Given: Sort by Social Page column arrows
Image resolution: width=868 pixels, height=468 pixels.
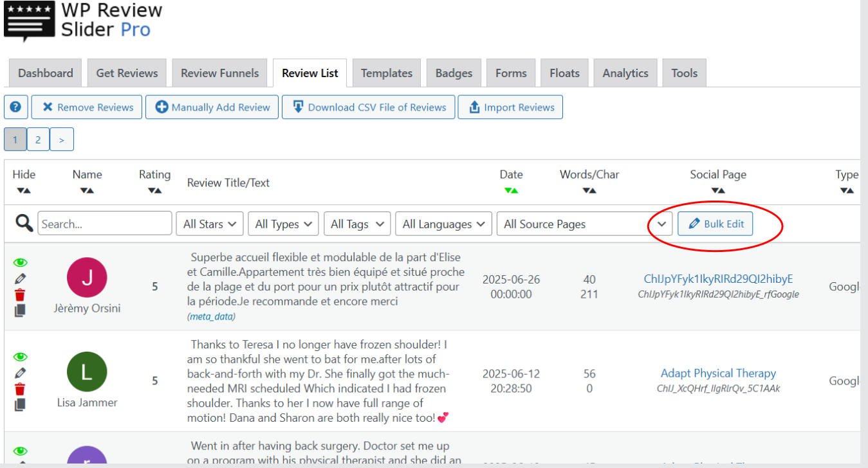Looking at the screenshot, I should (x=718, y=190).
